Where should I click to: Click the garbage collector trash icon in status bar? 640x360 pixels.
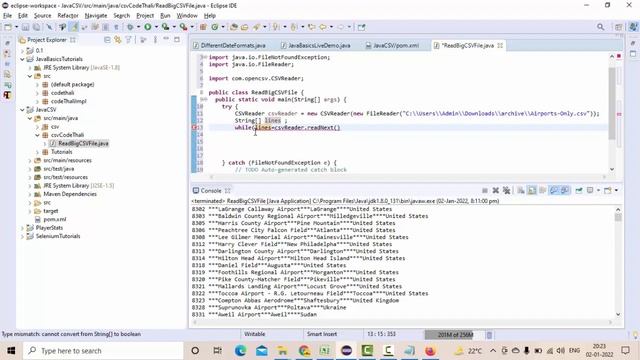coord(489,335)
